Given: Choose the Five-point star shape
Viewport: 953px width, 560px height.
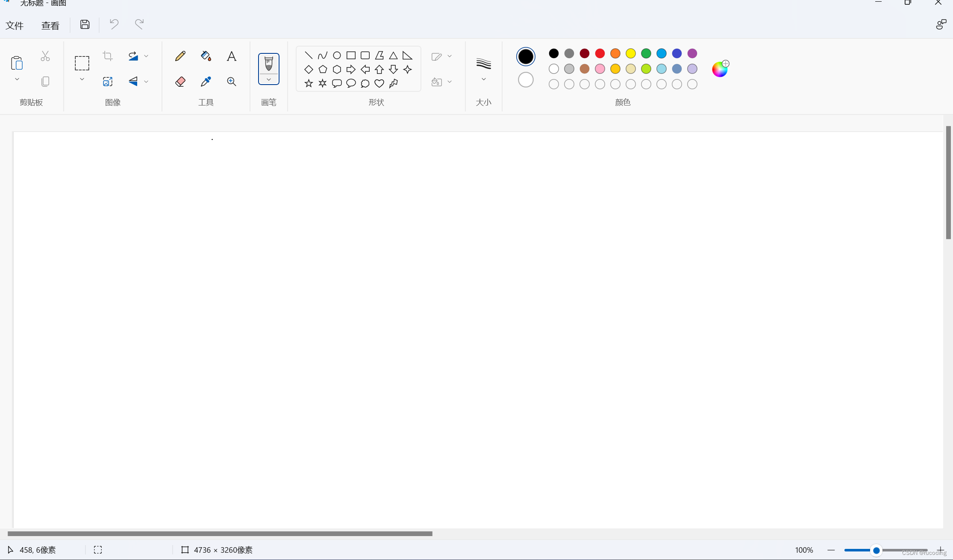Looking at the screenshot, I should click(309, 83).
